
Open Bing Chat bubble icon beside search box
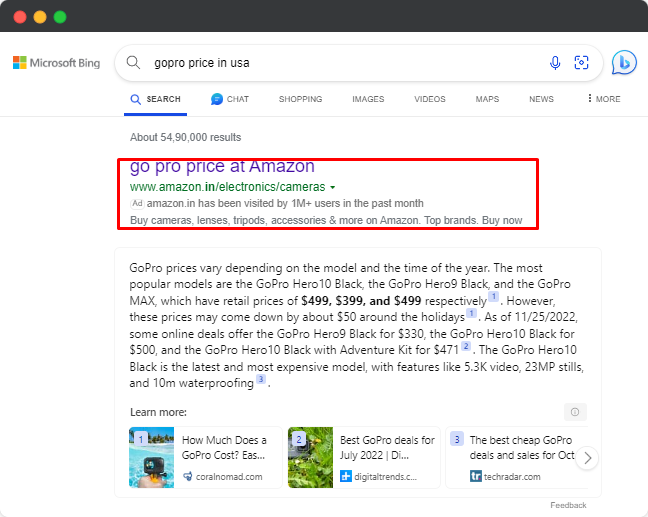[x=624, y=63]
